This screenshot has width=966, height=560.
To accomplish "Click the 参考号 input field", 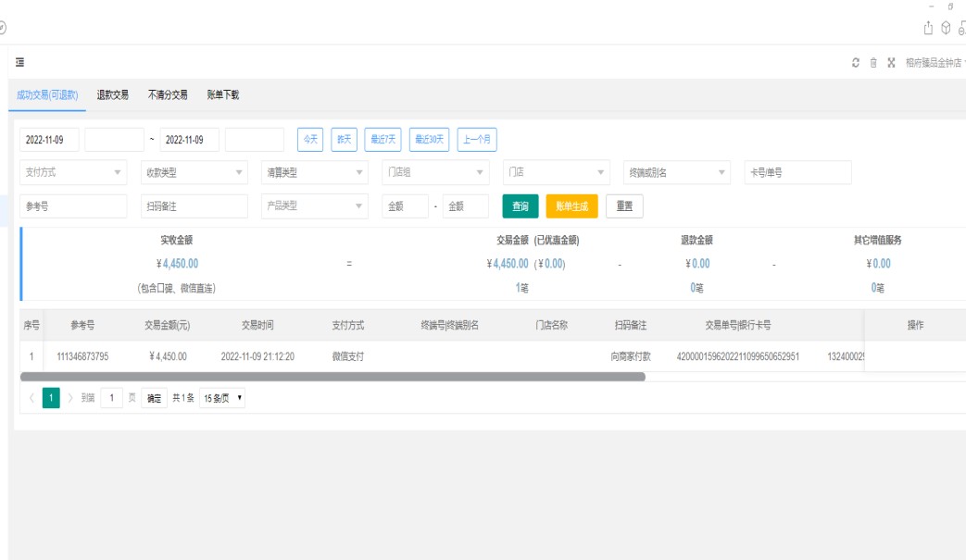I will click(x=73, y=206).
